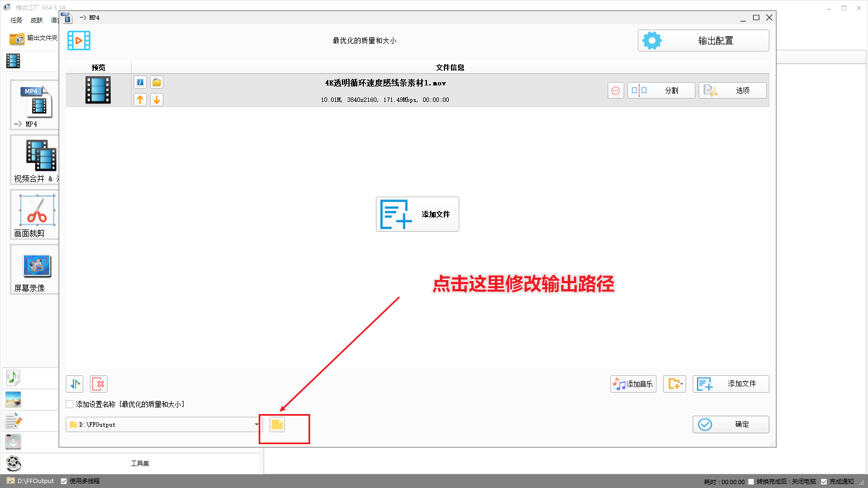
Task: Click the 文件信息 column header
Action: pyautogui.click(x=450, y=67)
